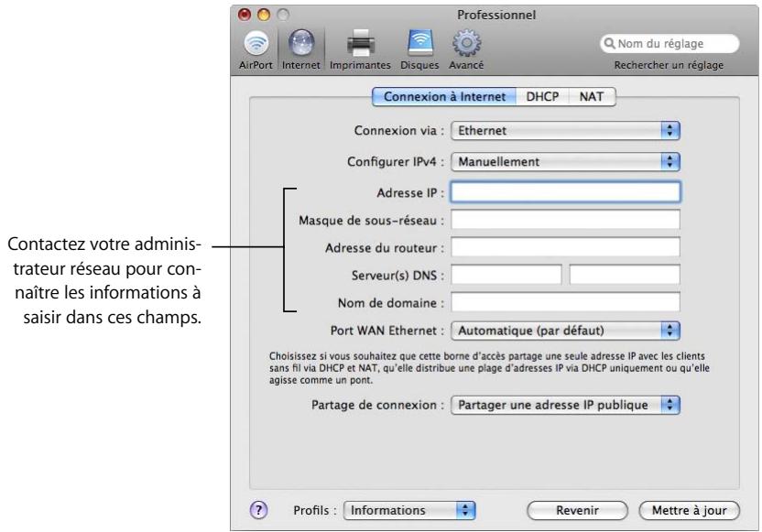Viewport: 762px width, 532px height.
Task: Close the Professionnel window
Action: click(x=245, y=15)
